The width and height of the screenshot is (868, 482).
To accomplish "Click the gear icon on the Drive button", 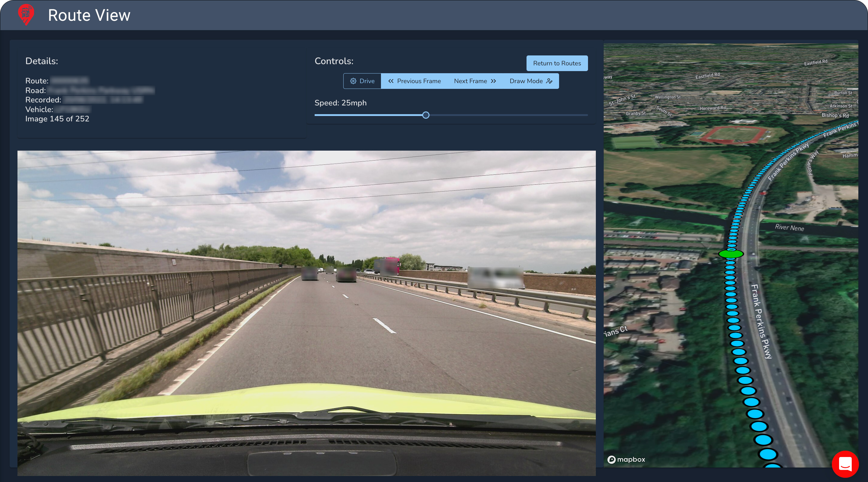I will (353, 81).
